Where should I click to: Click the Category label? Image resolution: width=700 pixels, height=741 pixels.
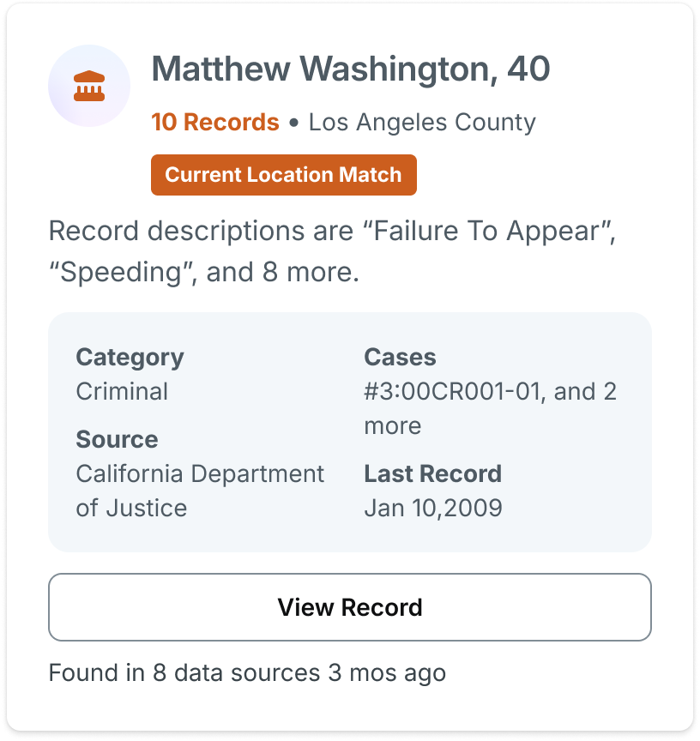coord(130,357)
